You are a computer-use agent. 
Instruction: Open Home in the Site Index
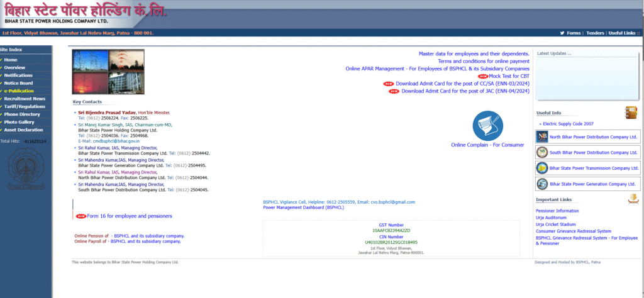(x=11, y=60)
